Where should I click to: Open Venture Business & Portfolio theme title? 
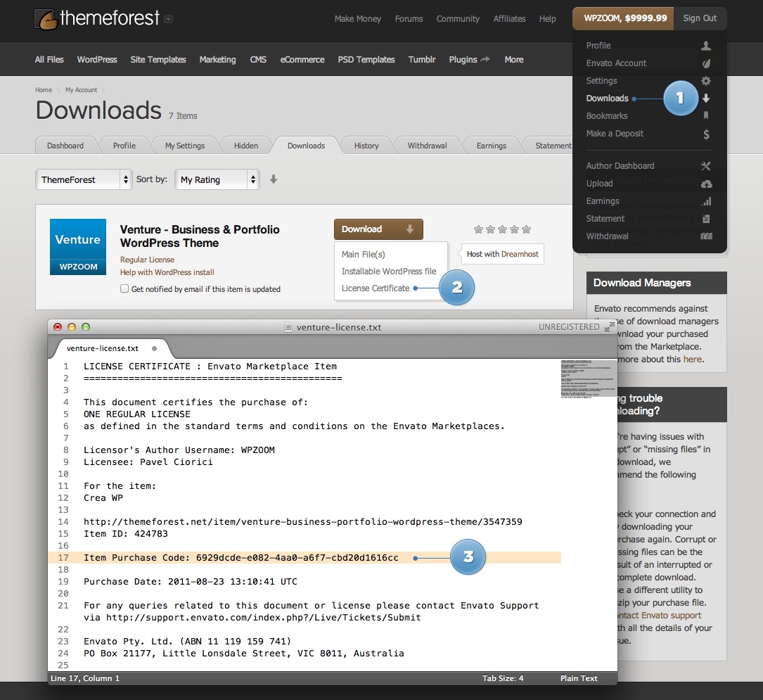pos(200,236)
